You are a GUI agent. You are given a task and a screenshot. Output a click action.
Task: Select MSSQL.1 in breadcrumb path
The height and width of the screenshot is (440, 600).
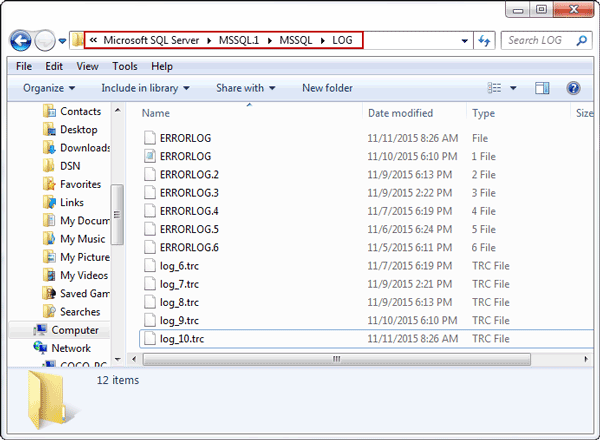[x=239, y=40]
